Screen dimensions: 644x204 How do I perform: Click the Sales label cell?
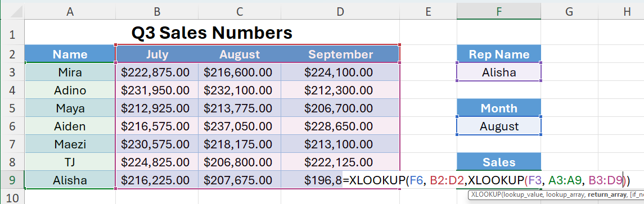[498, 162]
